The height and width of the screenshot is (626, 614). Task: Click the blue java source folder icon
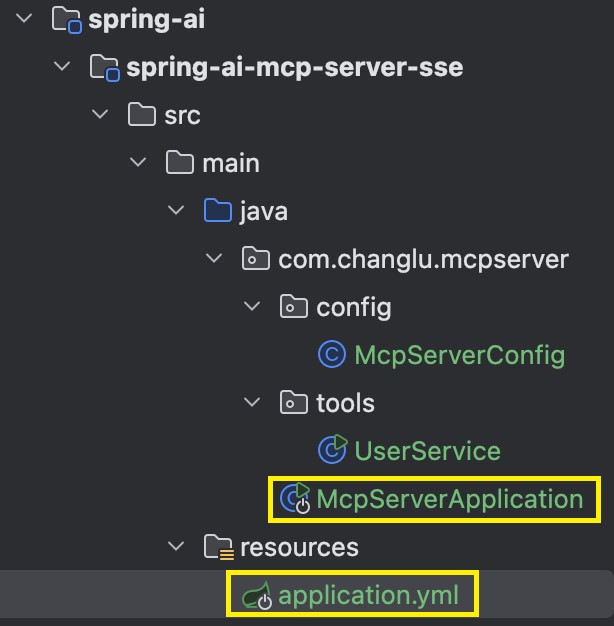(x=218, y=210)
